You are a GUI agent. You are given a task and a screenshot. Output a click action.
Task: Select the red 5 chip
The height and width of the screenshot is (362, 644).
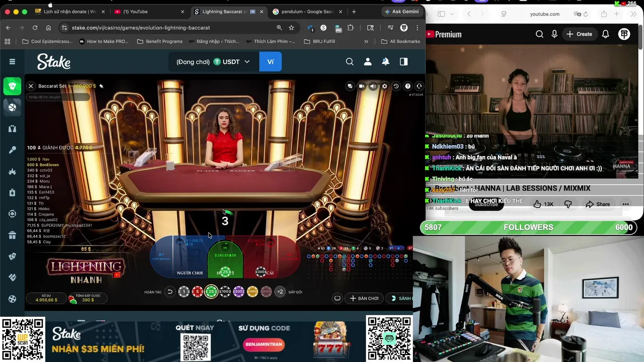(x=197, y=292)
